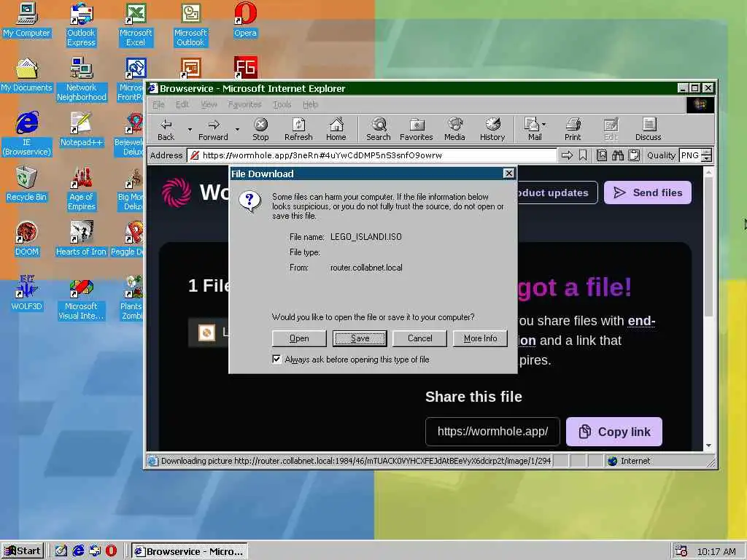Select the My Computer desktop icon
This screenshot has height=560, width=747.
[27, 20]
